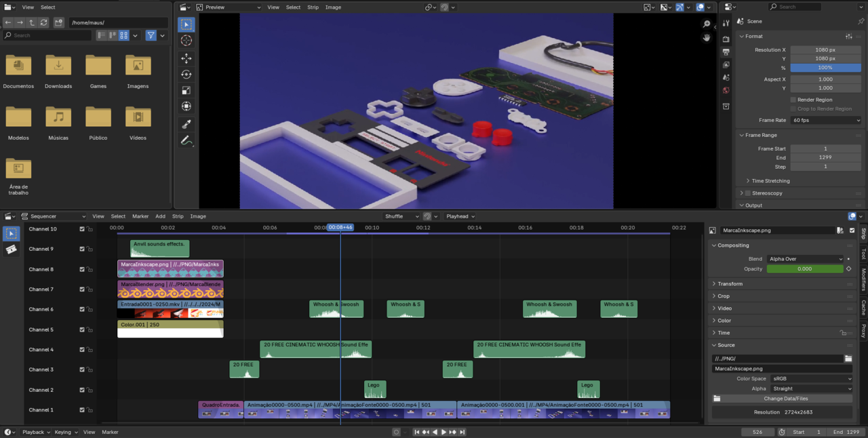Choose the Rotate tool in preview toolbar
This screenshot has height=438, width=868.
(x=186, y=75)
